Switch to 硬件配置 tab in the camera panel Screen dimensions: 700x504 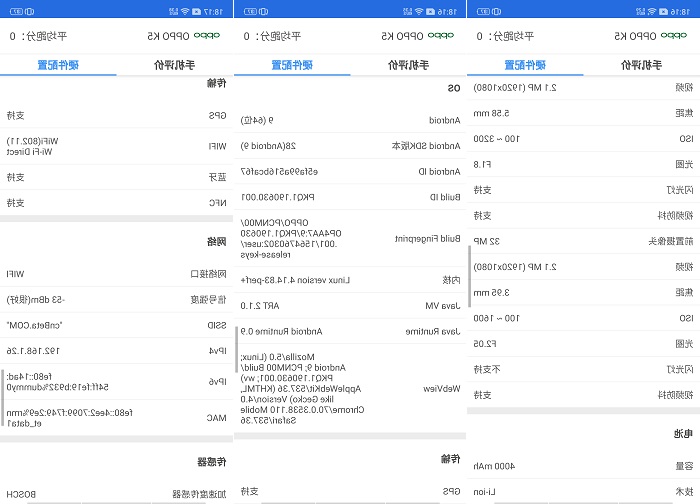pos(525,65)
